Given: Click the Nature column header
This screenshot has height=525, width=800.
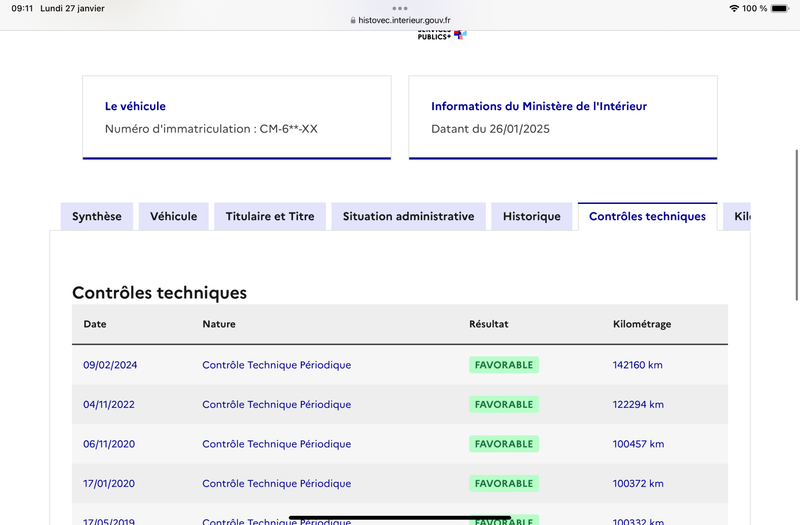Looking at the screenshot, I should point(219,324).
